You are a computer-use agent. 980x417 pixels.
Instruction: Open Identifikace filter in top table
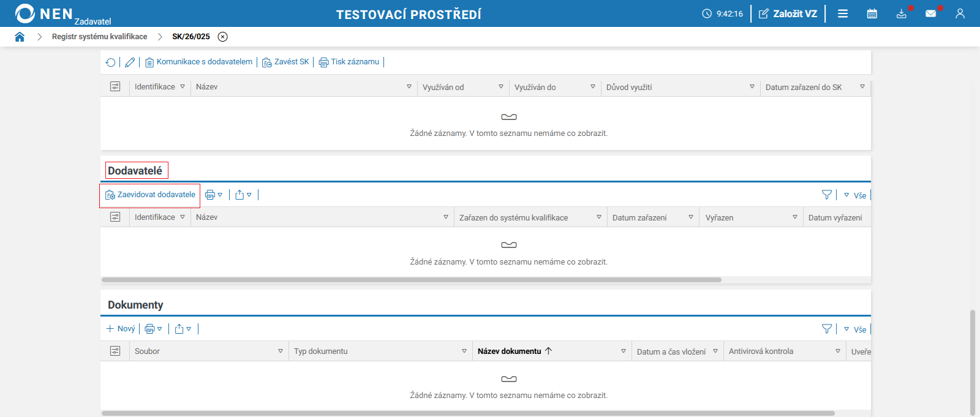point(183,87)
